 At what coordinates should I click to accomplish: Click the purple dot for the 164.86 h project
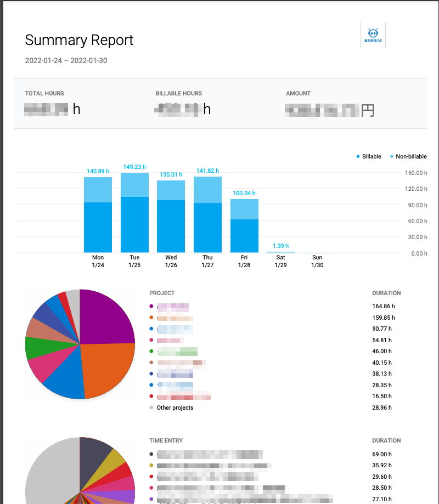click(151, 306)
